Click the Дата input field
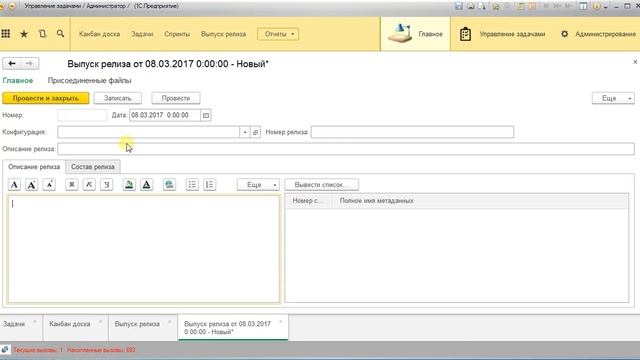 pos(165,115)
